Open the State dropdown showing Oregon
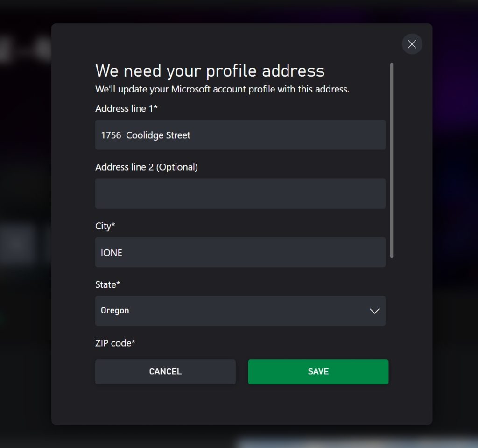The width and height of the screenshot is (478, 448). click(x=240, y=311)
